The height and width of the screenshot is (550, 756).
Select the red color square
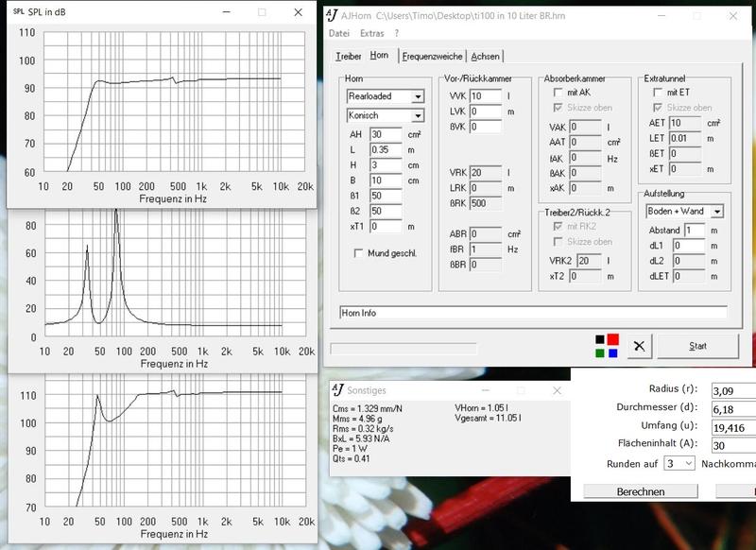(x=612, y=340)
